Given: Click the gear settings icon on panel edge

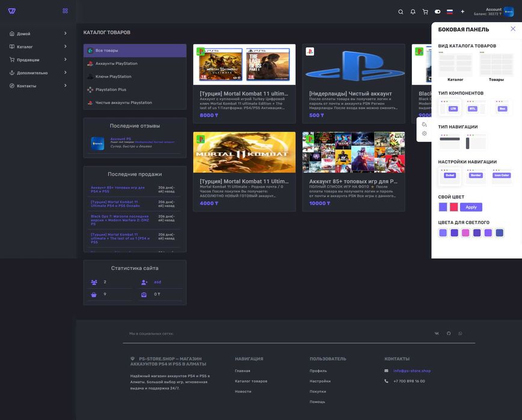Looking at the screenshot, I should pyautogui.click(x=424, y=133).
